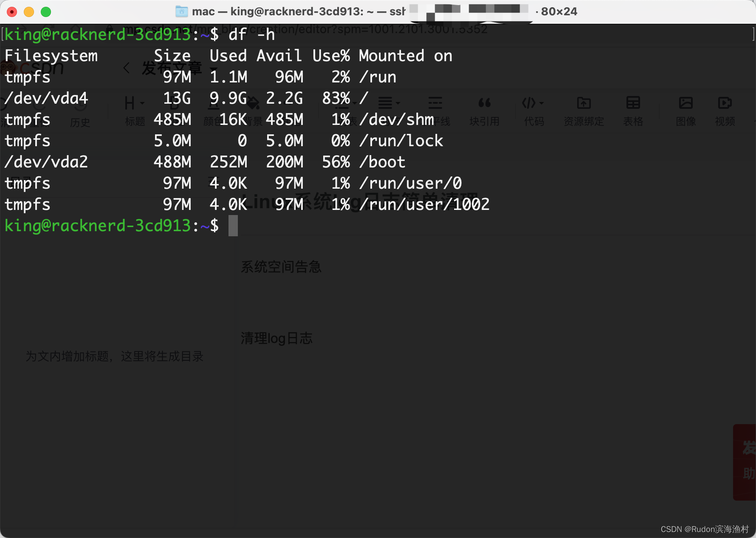Image resolution: width=756 pixels, height=538 pixels.
Task: Click '/dev/vda4' in the Filesystem column
Action: [46, 98]
